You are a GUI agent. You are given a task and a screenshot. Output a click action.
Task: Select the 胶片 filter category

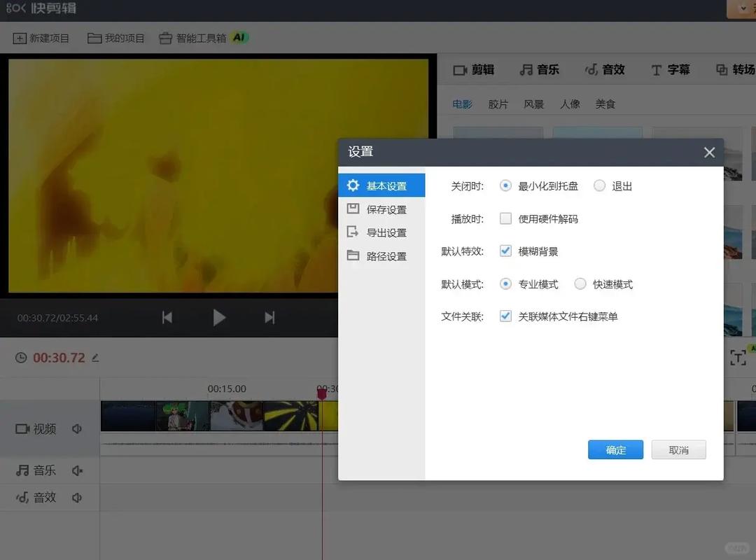[498, 104]
